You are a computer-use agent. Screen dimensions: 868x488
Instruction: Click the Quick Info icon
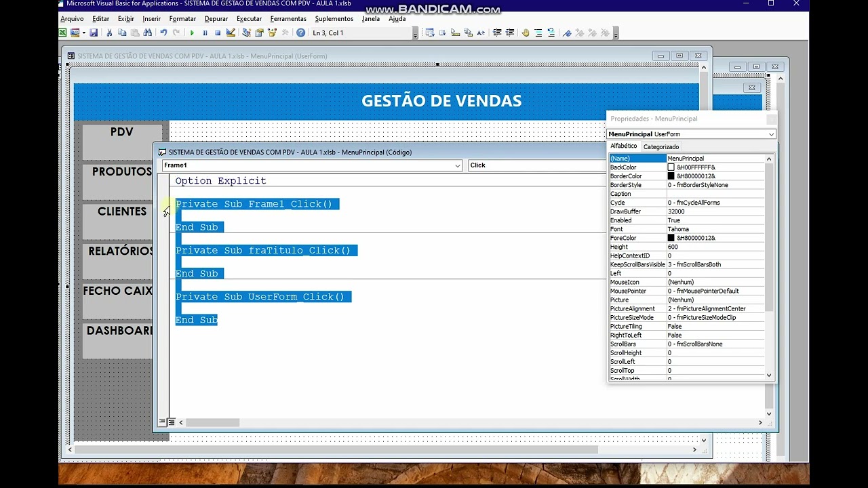pyautogui.click(x=455, y=33)
